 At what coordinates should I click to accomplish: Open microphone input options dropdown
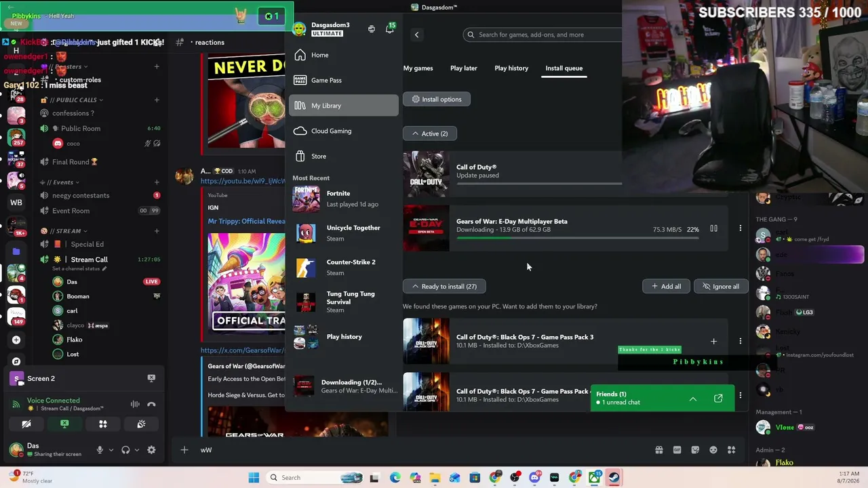click(x=111, y=450)
